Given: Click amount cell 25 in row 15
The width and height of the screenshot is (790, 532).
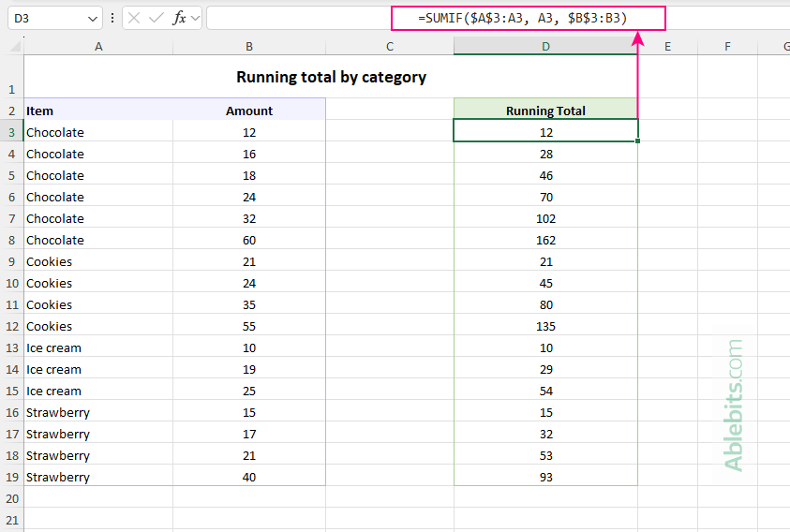Looking at the screenshot, I should 249,391.
